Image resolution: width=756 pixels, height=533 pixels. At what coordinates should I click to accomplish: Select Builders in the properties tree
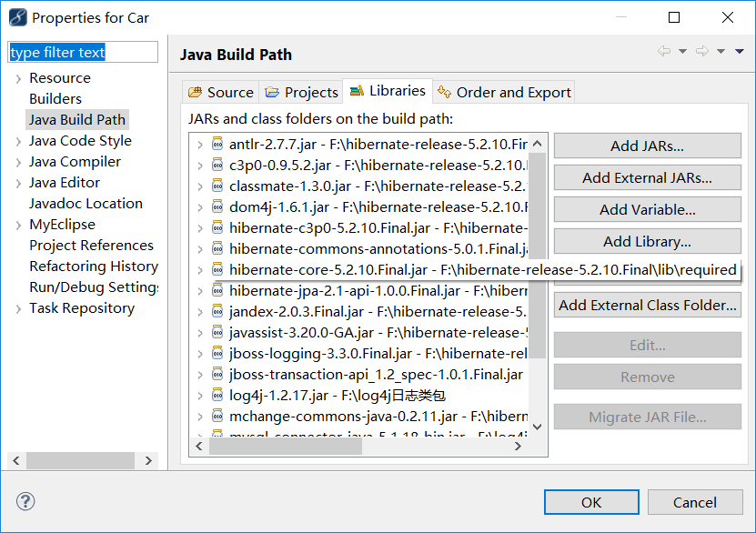[55, 99]
